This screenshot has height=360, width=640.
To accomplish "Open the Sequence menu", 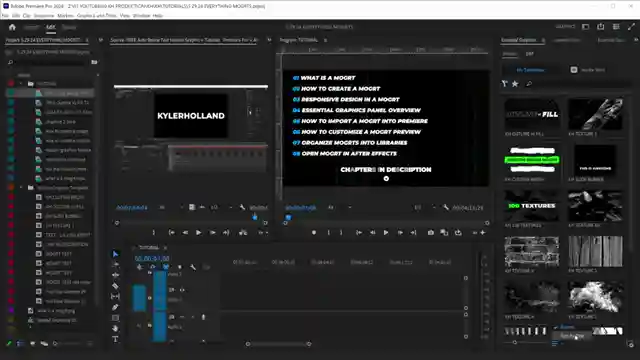I will click(44, 16).
